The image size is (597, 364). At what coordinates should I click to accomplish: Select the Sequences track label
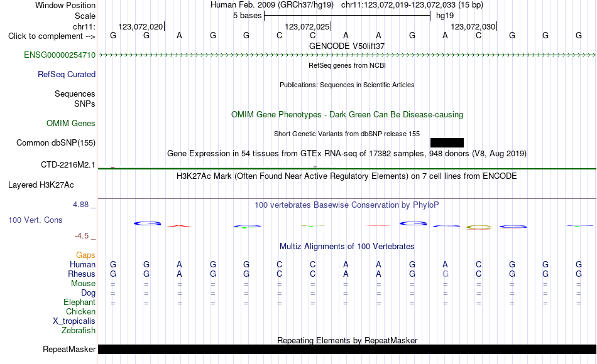point(75,94)
